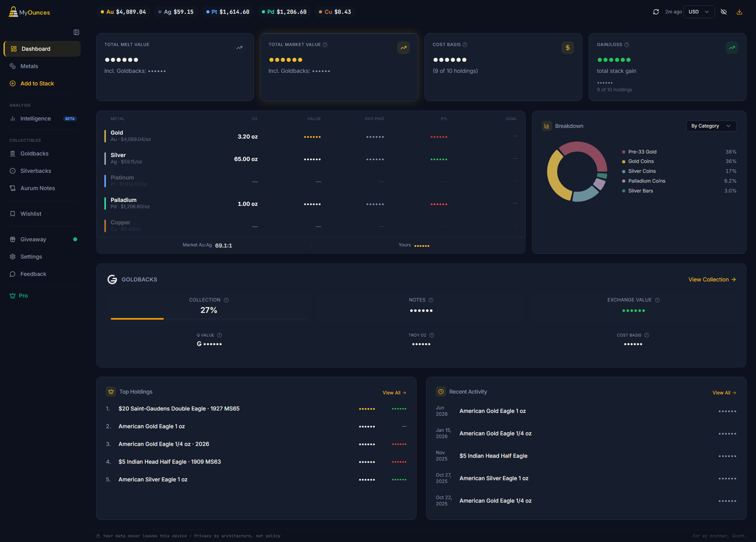The height and width of the screenshot is (542, 756).
Task: Open View All in Recent Activity
Action: pos(724,393)
